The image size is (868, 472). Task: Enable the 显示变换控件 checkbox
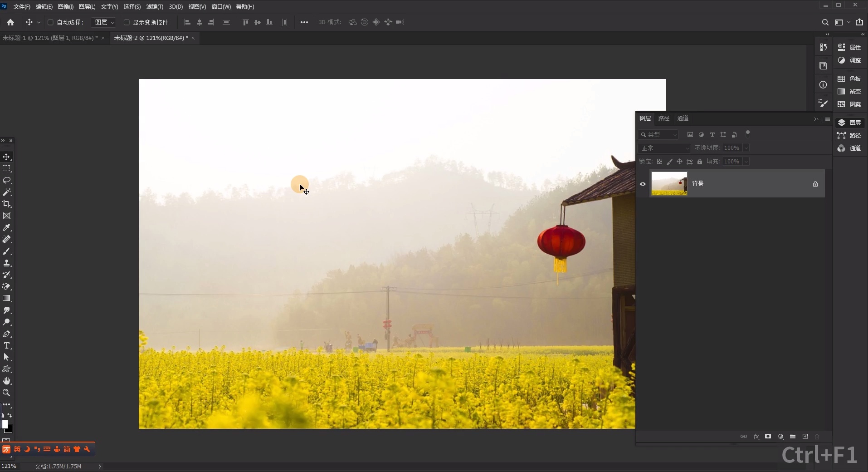point(127,22)
